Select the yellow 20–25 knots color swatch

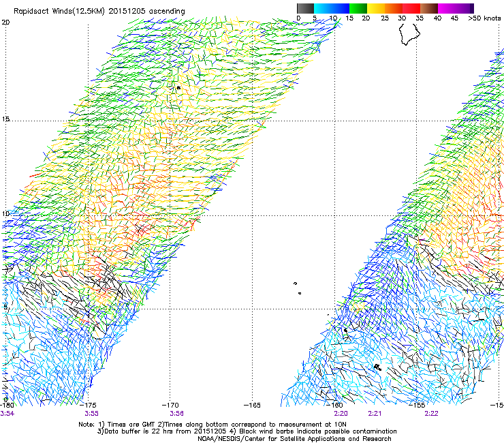click(376, 8)
